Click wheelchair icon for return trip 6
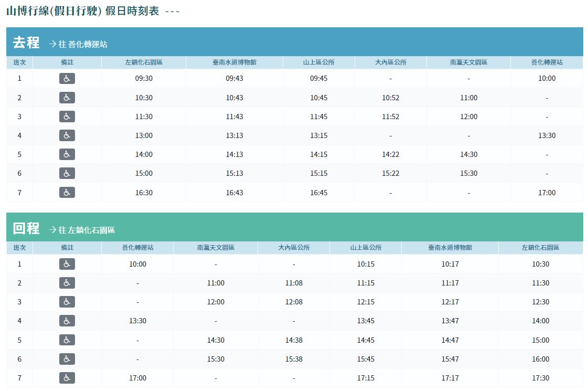 click(x=67, y=359)
